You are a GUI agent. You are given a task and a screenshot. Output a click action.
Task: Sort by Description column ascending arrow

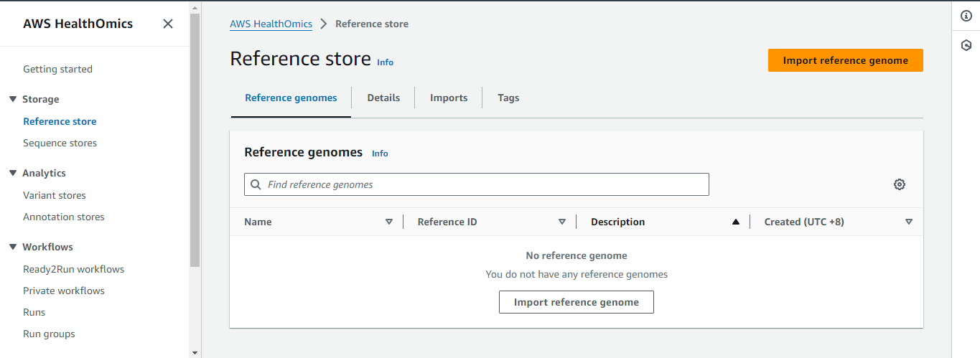736,222
